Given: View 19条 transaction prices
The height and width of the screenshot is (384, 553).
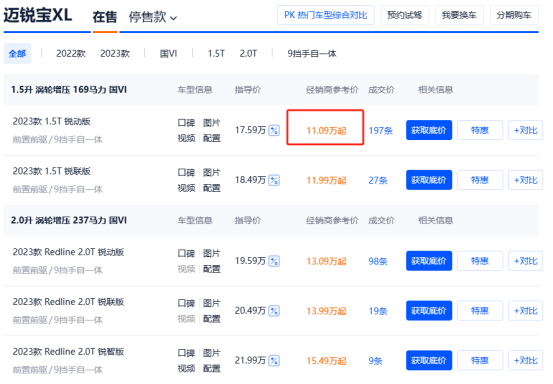Looking at the screenshot, I should 378,311.
